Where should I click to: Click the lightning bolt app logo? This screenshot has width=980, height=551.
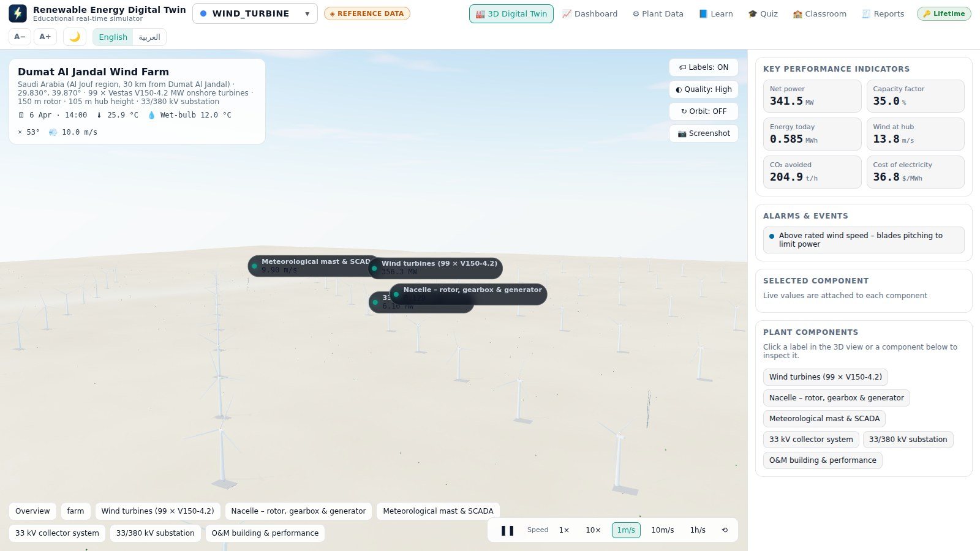(x=18, y=13)
